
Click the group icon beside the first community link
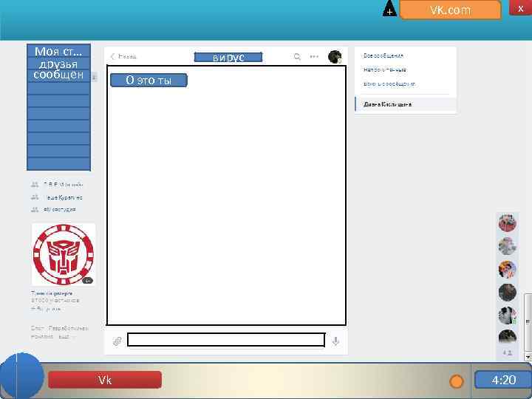[x=35, y=185]
